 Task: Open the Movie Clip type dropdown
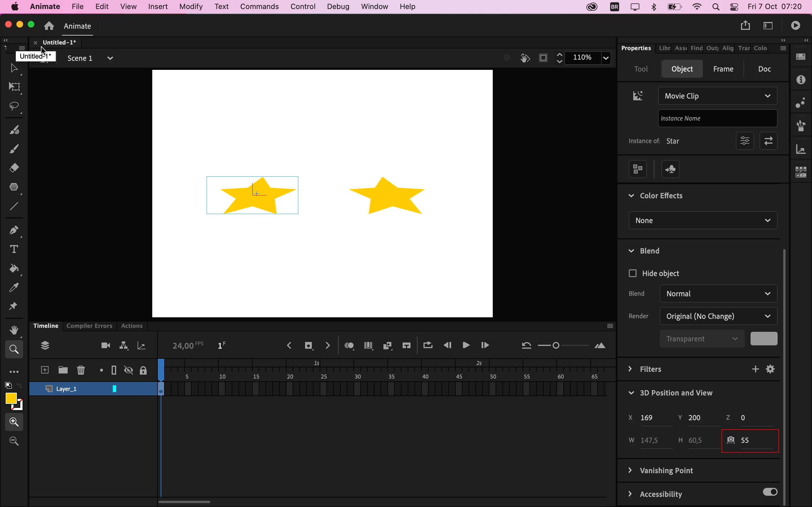[718, 96]
